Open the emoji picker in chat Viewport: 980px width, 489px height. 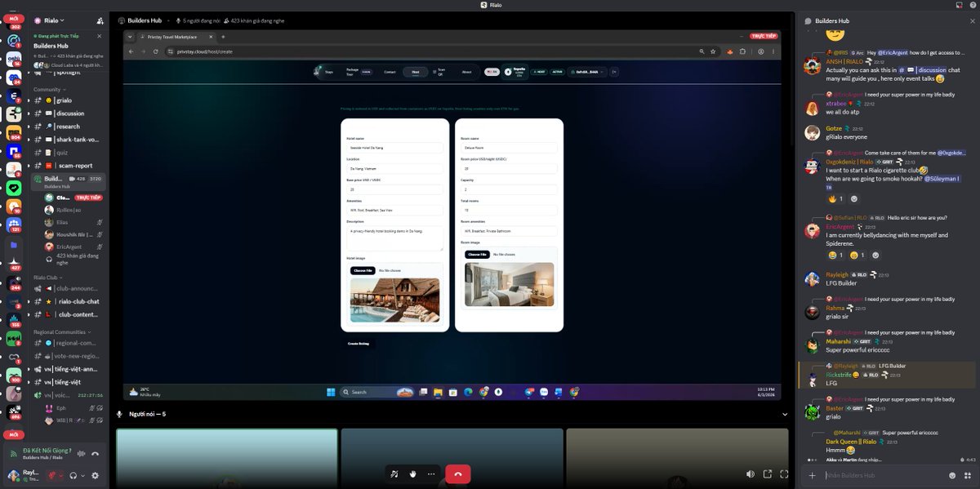click(x=952, y=475)
